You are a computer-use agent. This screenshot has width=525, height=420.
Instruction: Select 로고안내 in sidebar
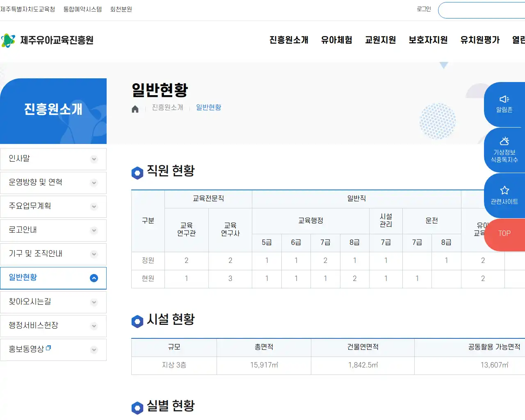[x=53, y=231]
